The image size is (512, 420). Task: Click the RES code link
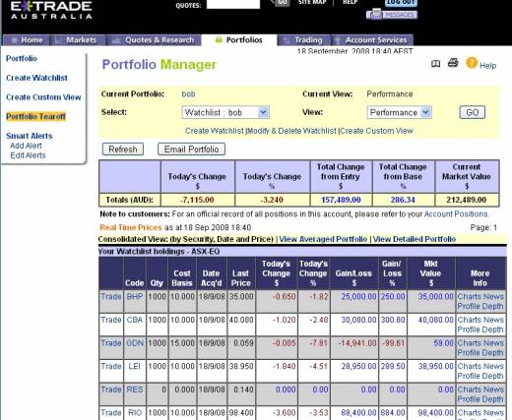pos(135,390)
